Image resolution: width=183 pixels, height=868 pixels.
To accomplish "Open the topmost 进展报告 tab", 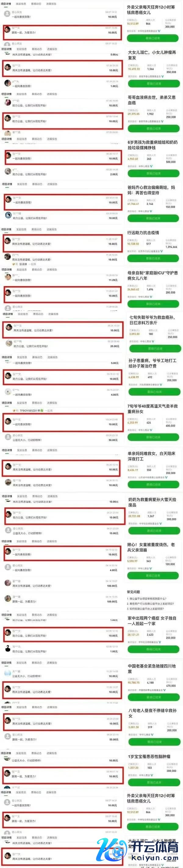I will pos(51,4).
